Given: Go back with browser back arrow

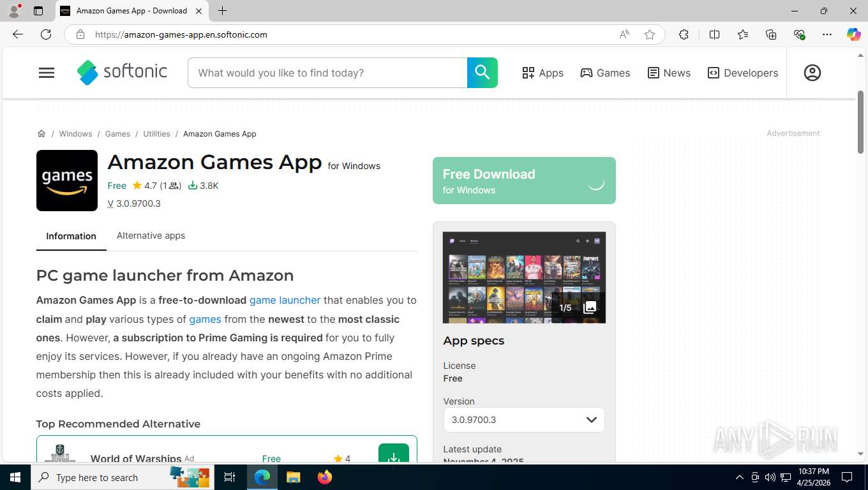Looking at the screenshot, I should (18, 34).
